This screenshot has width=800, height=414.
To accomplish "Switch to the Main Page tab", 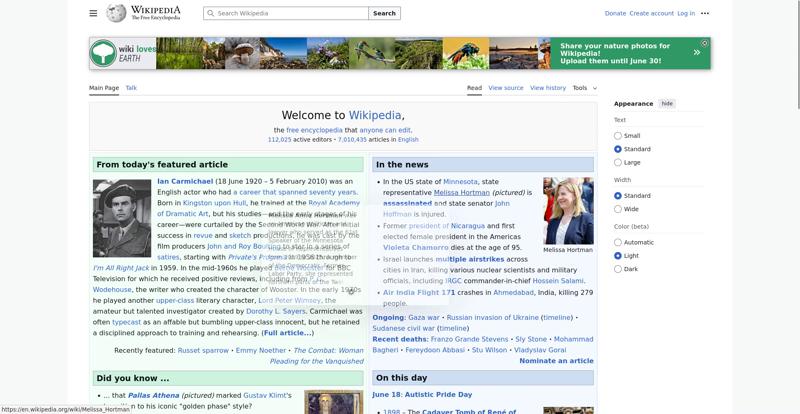I will [104, 88].
